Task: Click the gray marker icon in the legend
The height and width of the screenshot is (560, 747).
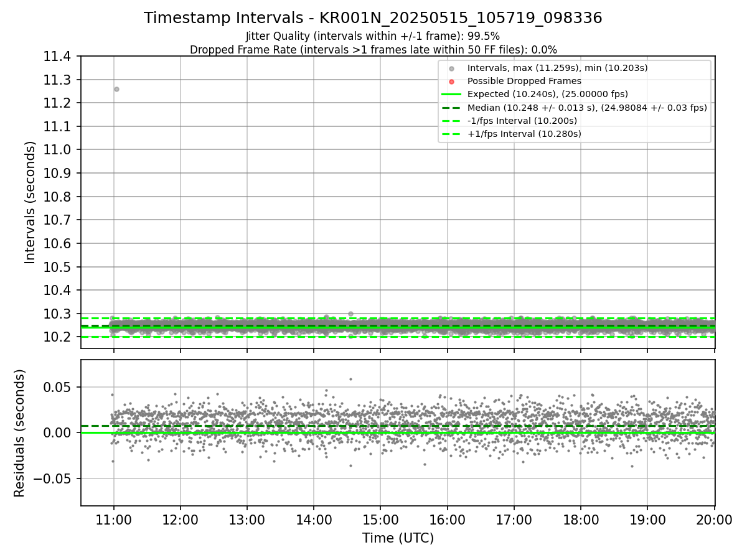Action: point(451,68)
